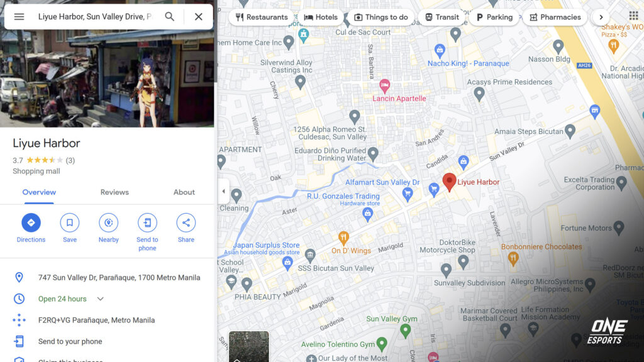Filter map by Restaurants
Viewport: 644px width, 362px height.
coord(261,17)
